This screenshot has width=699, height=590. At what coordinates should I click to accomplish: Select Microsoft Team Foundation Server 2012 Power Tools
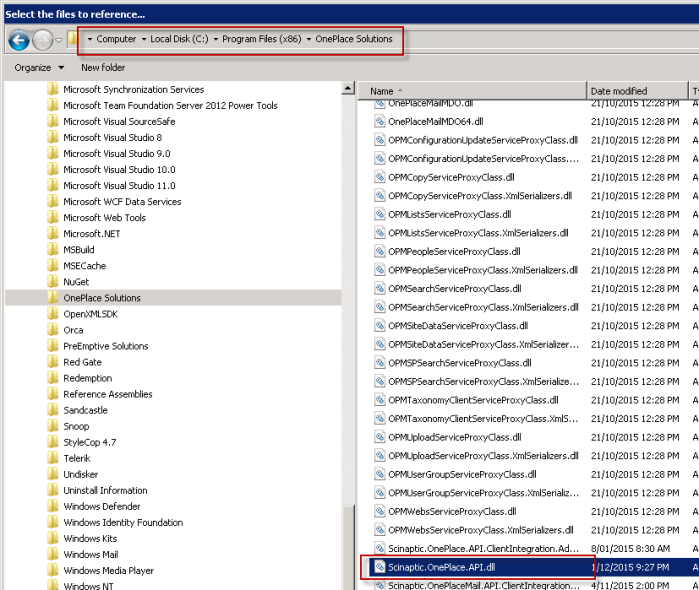(170, 106)
